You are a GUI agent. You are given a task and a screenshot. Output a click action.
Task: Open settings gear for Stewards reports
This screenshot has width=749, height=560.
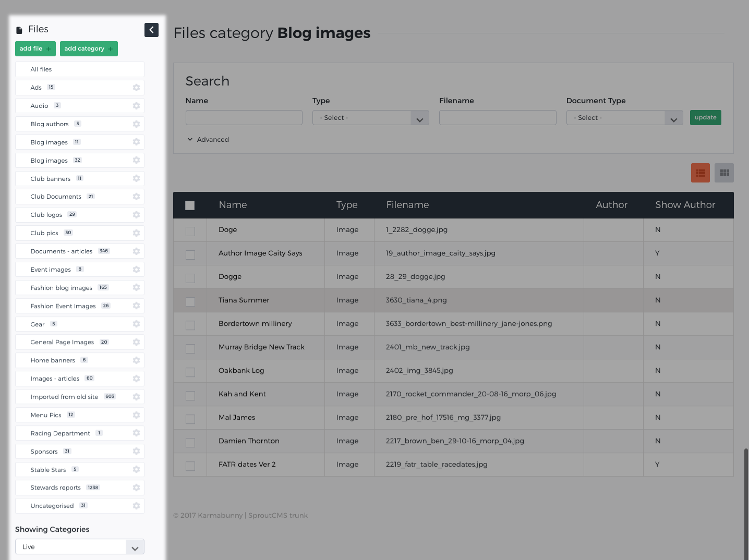(136, 488)
